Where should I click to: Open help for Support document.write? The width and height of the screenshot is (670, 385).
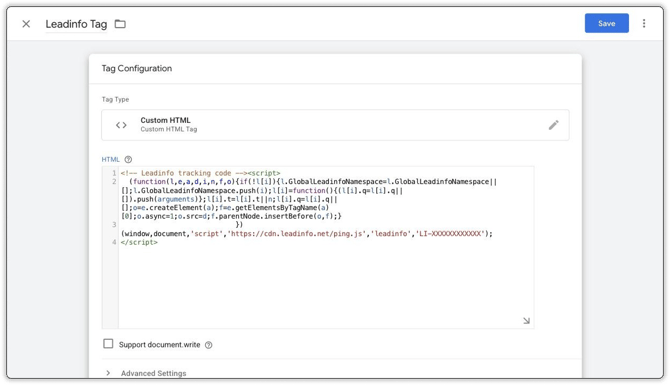click(209, 345)
